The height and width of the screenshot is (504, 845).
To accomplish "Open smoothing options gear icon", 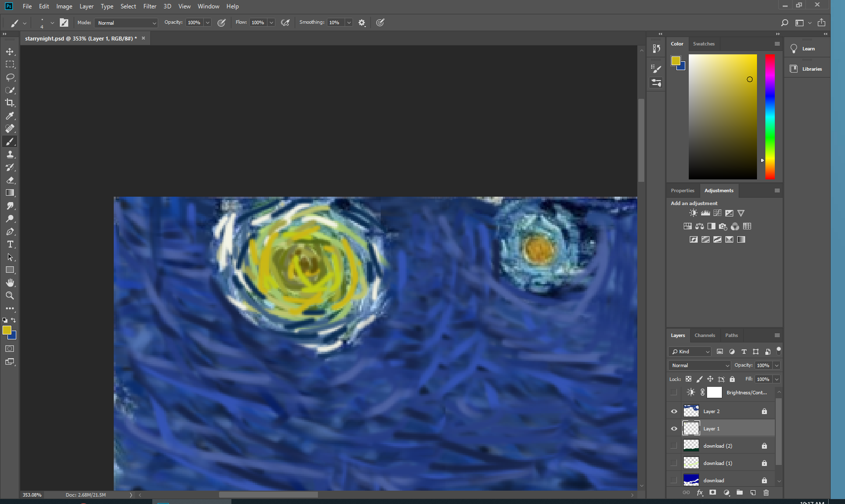I will coord(362,23).
